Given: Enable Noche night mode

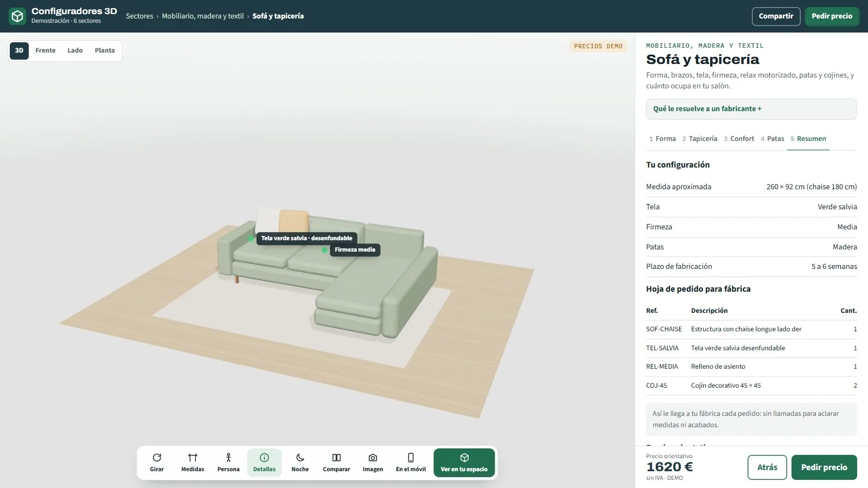Looking at the screenshot, I should coord(300,463).
